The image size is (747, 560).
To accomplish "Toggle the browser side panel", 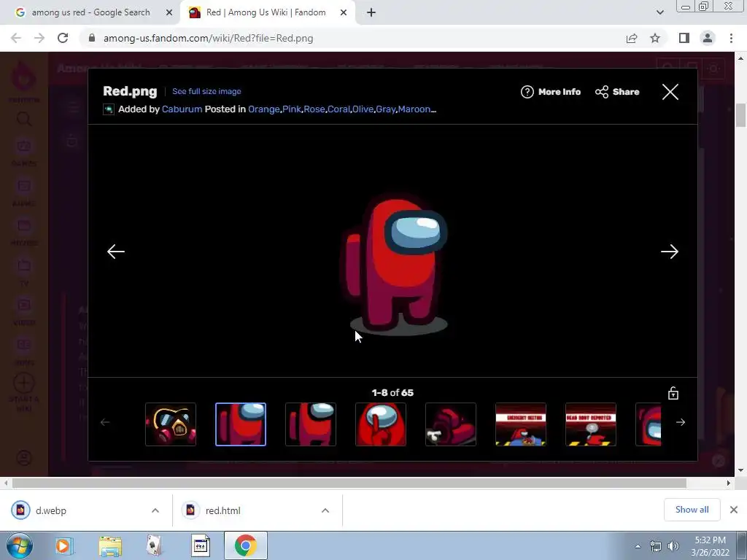I will coord(684,38).
